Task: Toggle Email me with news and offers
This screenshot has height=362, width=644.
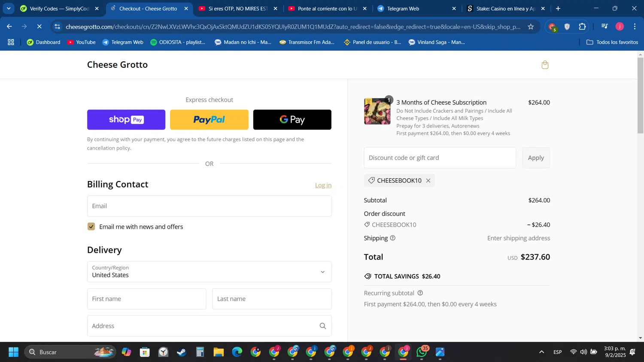Action: click(x=91, y=226)
